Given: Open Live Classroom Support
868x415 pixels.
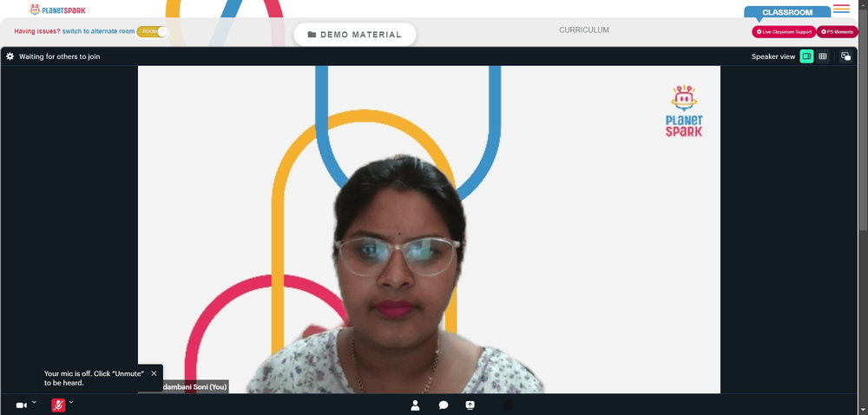Looking at the screenshot, I should point(784,32).
